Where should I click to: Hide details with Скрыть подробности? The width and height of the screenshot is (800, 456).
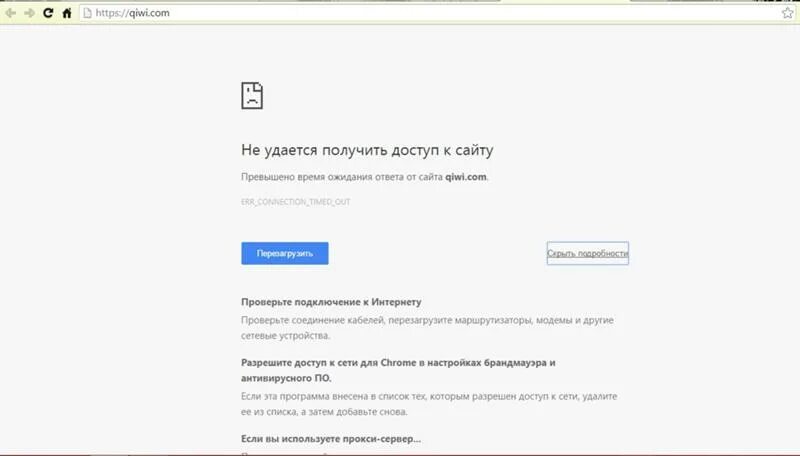[587, 253]
